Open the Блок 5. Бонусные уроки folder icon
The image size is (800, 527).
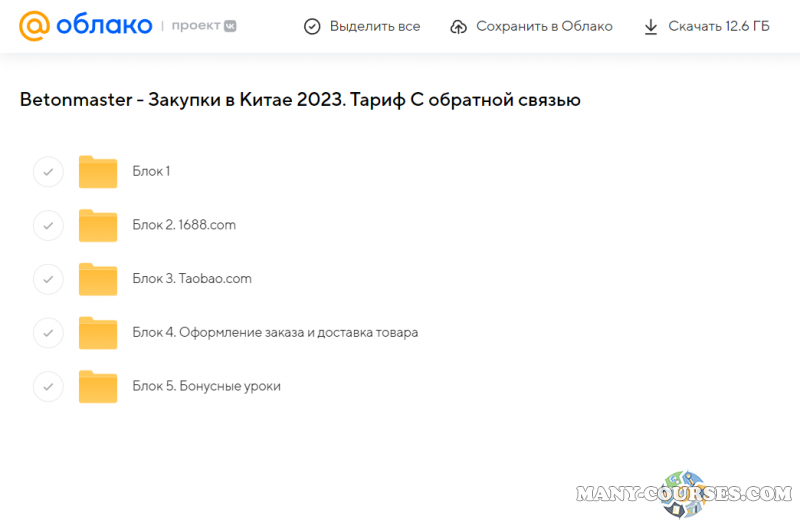(98, 387)
